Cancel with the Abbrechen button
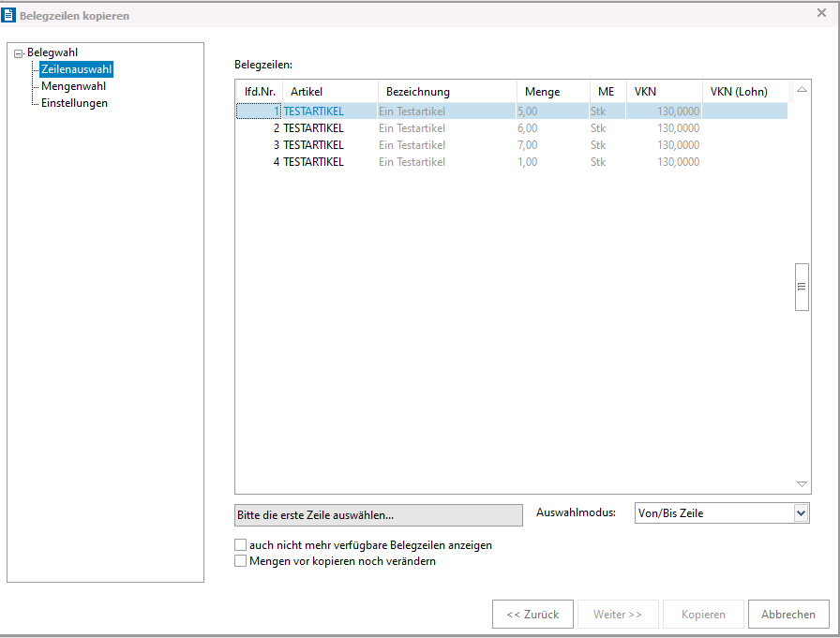Screen dimensions: 840x638 pyautogui.click(x=788, y=614)
